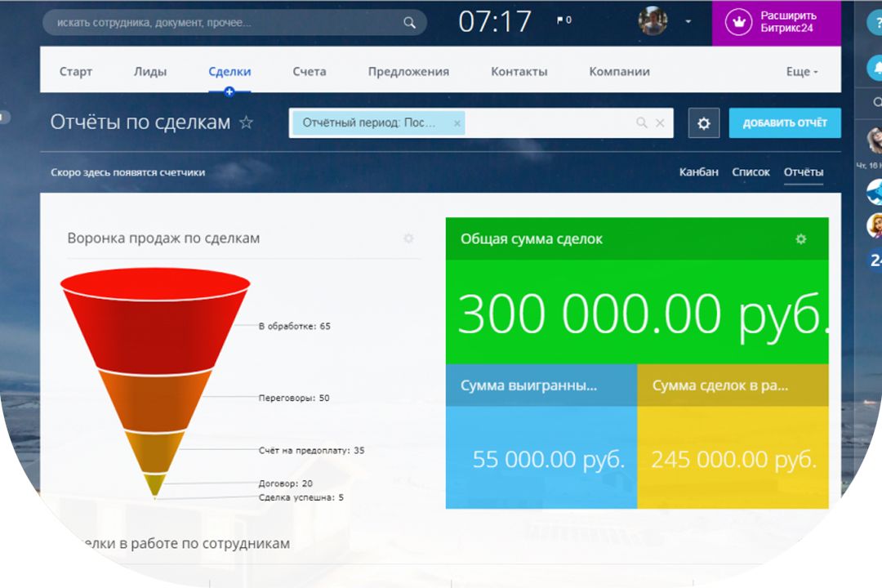Switch to the Лиды tab

[150, 72]
